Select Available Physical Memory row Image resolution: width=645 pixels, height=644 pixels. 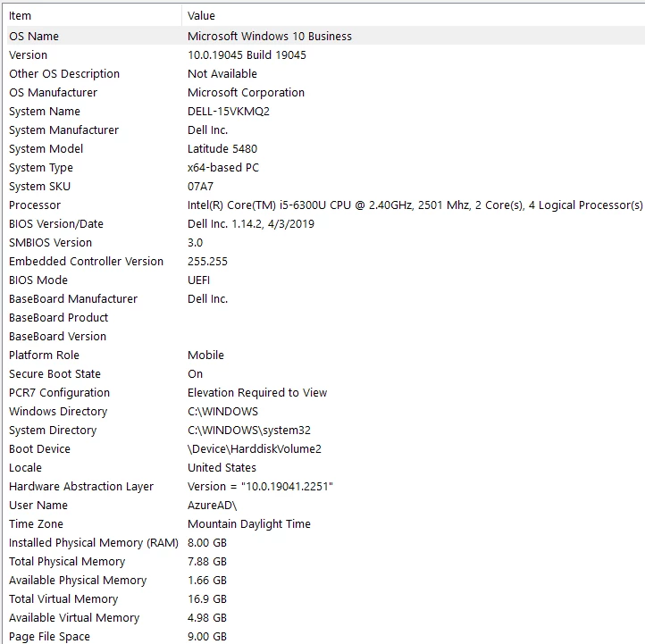pyautogui.click(x=78, y=581)
